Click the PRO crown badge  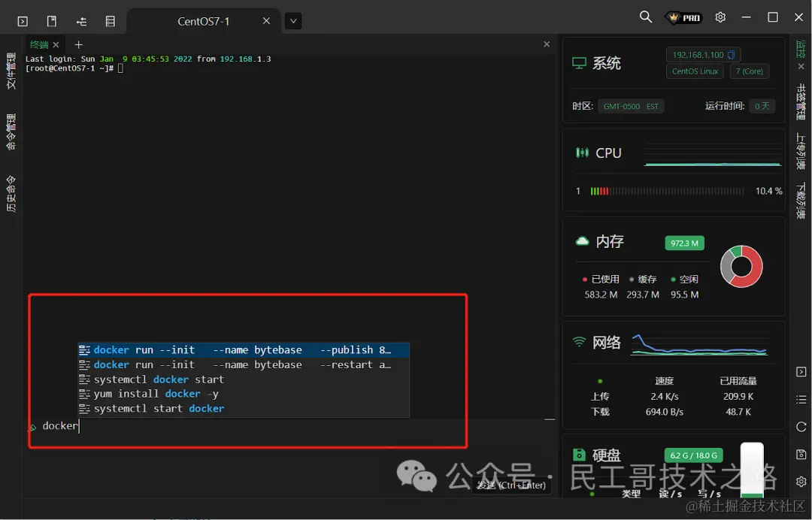[x=683, y=17]
